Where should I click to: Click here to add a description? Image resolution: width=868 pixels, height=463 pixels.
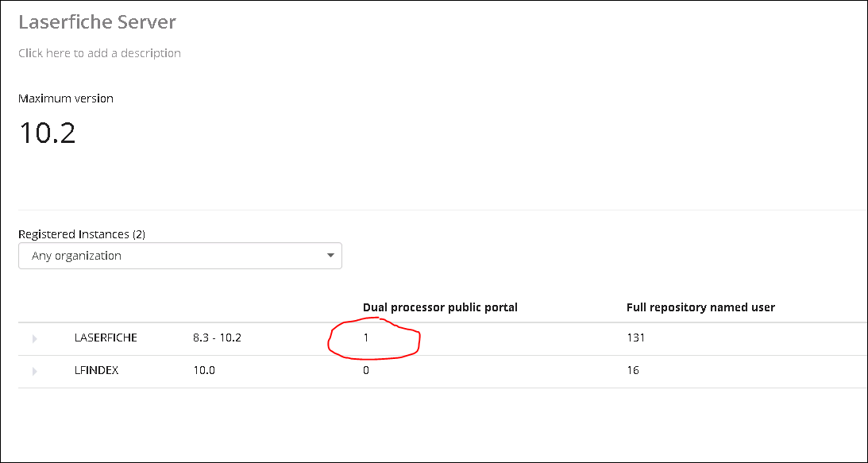[99, 53]
